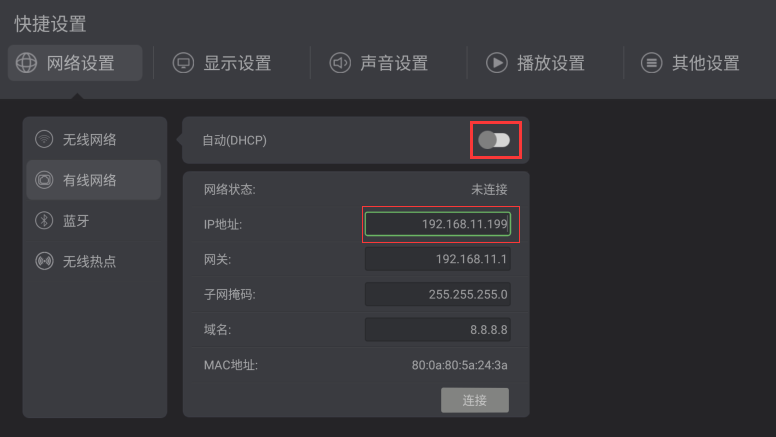Click the 域名 input field showing 8.8.8.8
Viewport: 776px width, 437px height.
pyautogui.click(x=437, y=330)
